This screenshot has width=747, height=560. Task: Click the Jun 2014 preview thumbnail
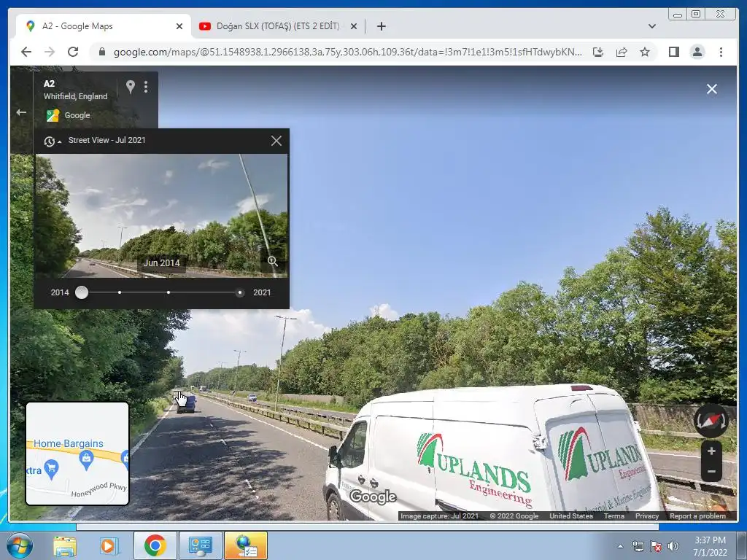pos(161,215)
